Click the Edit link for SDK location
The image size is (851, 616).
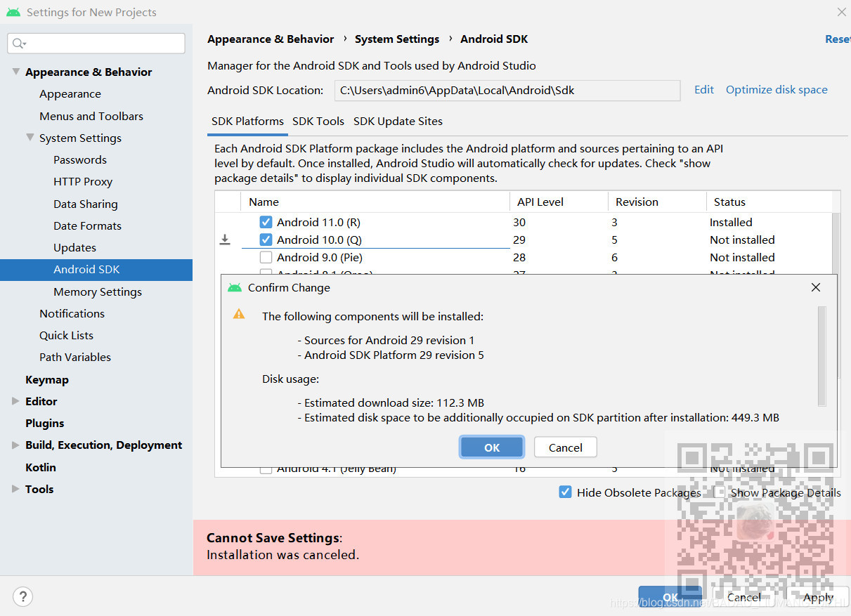point(703,89)
